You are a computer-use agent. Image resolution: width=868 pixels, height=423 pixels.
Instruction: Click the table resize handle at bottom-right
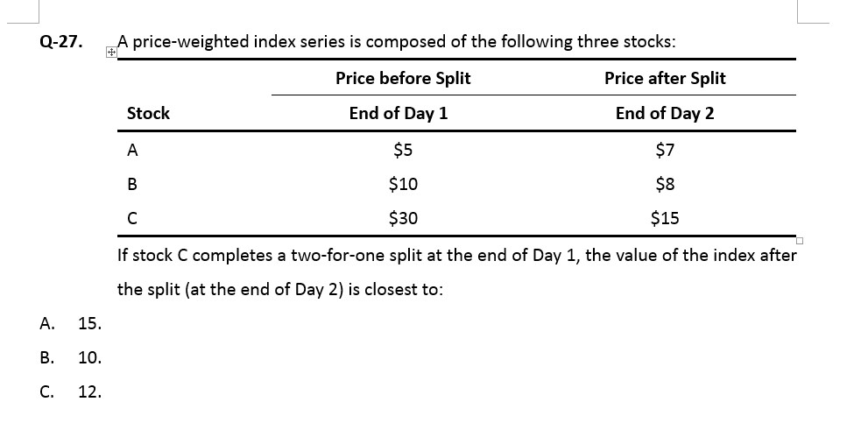coord(800,240)
